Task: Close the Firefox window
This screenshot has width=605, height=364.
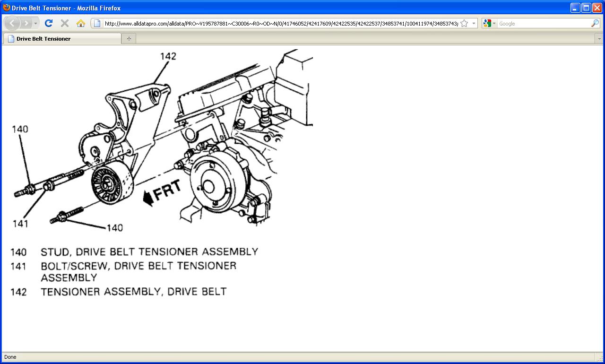Action: click(597, 8)
